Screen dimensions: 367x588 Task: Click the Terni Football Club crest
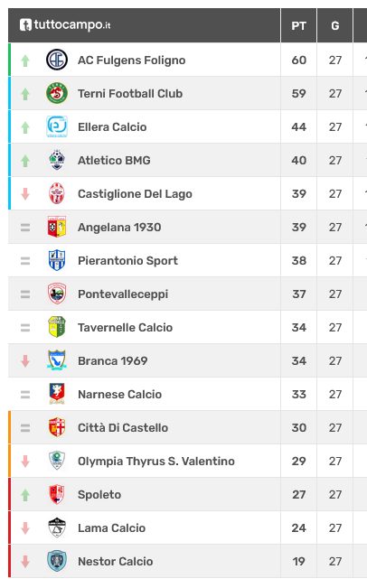tap(57, 93)
